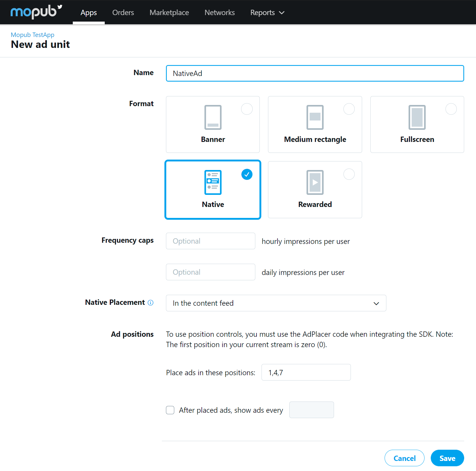Open the Native Placement info icon
Screen dimensions: 476x471
pos(151,302)
